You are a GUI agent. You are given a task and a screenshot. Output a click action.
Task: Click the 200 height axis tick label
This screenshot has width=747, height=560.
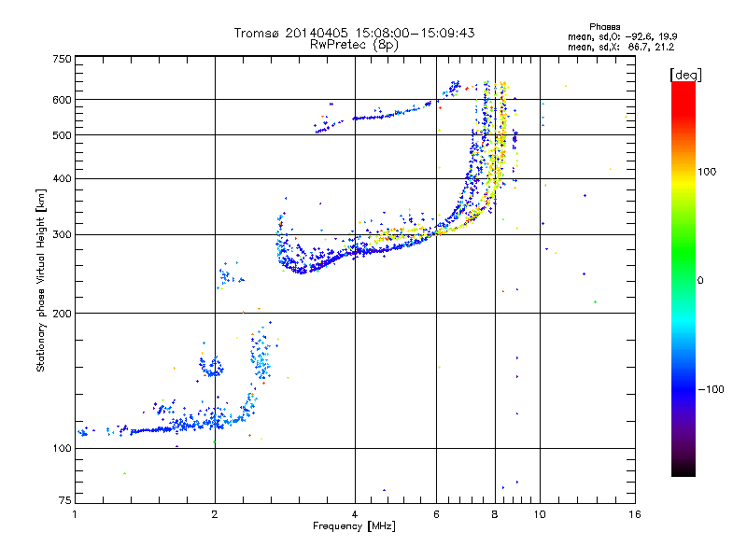[x=62, y=314]
